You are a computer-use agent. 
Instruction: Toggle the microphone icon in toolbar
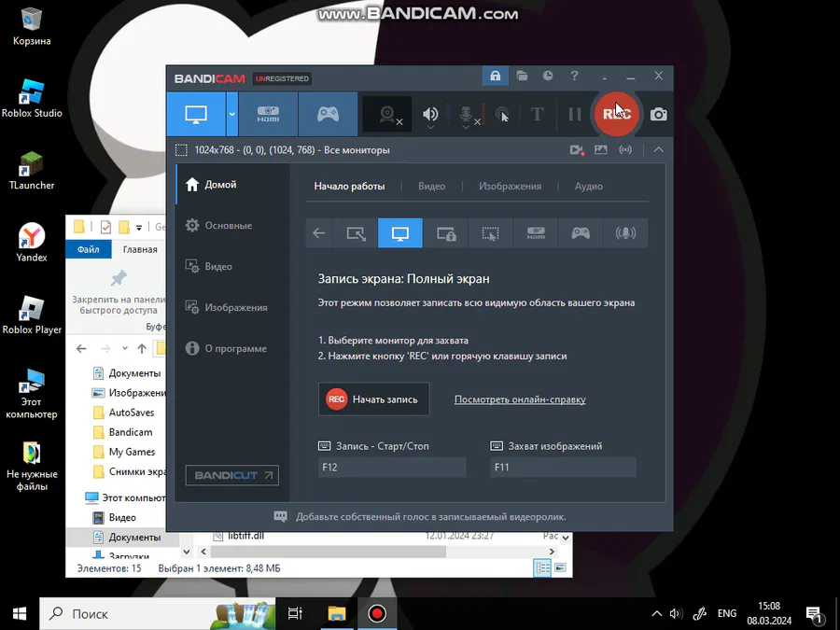point(466,114)
